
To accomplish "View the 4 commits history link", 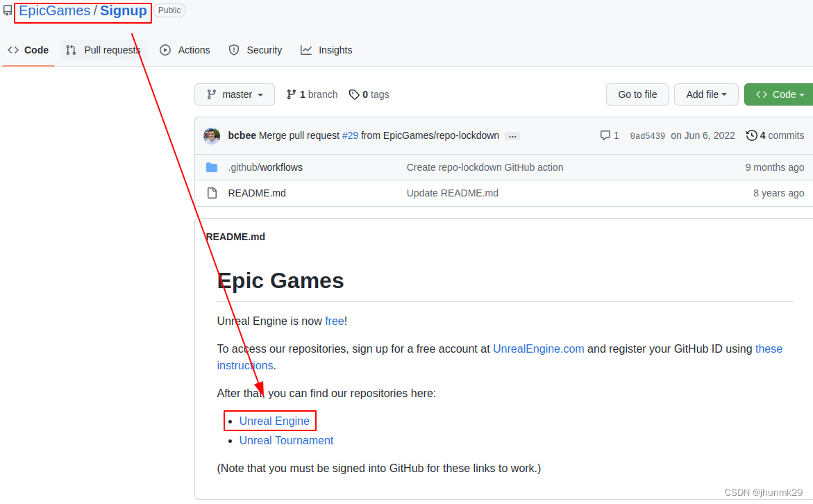I will coord(775,136).
